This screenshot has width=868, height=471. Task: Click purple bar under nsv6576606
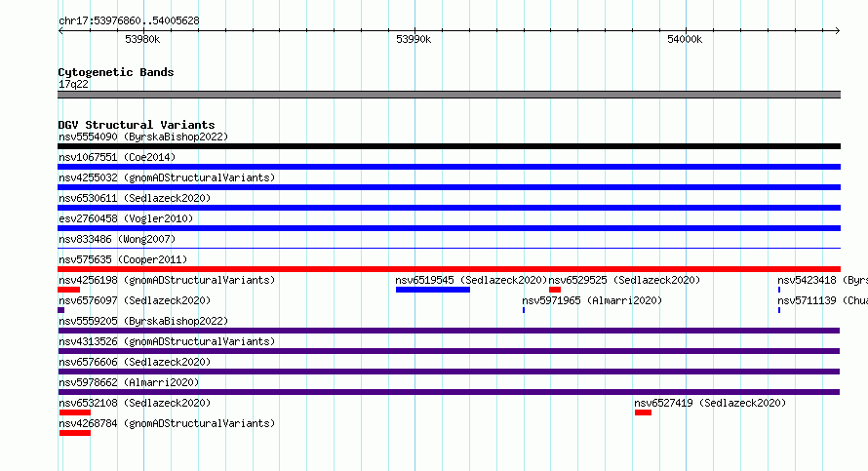click(449, 372)
